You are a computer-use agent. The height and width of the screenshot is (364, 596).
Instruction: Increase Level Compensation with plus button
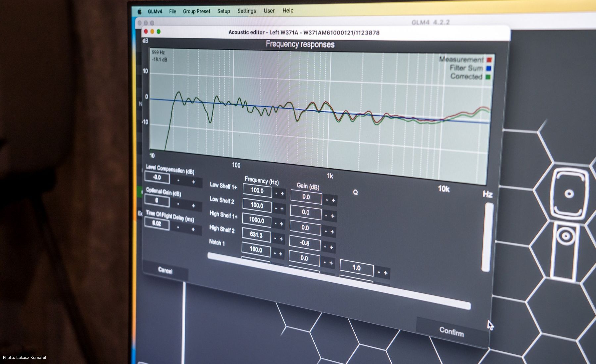click(194, 182)
